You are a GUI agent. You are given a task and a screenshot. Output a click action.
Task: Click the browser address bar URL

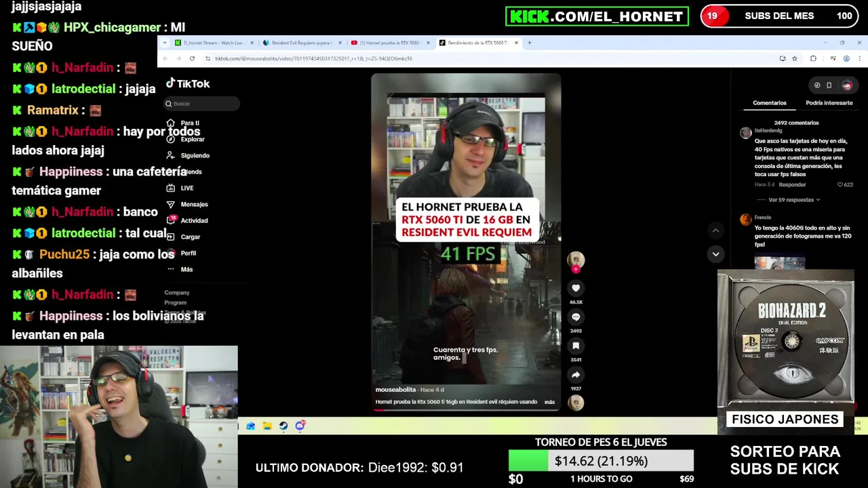point(314,58)
